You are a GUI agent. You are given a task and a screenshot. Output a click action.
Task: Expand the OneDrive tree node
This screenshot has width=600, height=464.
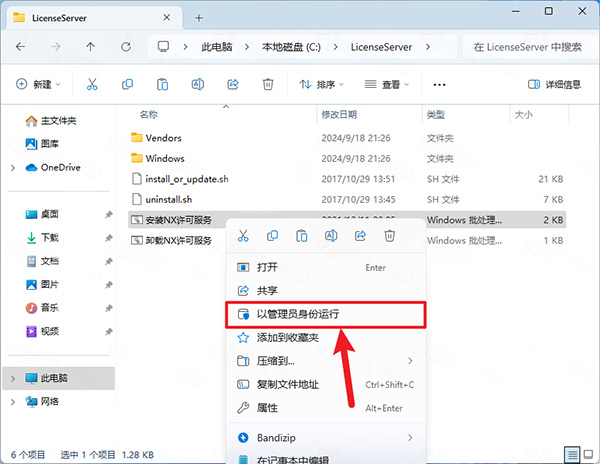[13, 168]
